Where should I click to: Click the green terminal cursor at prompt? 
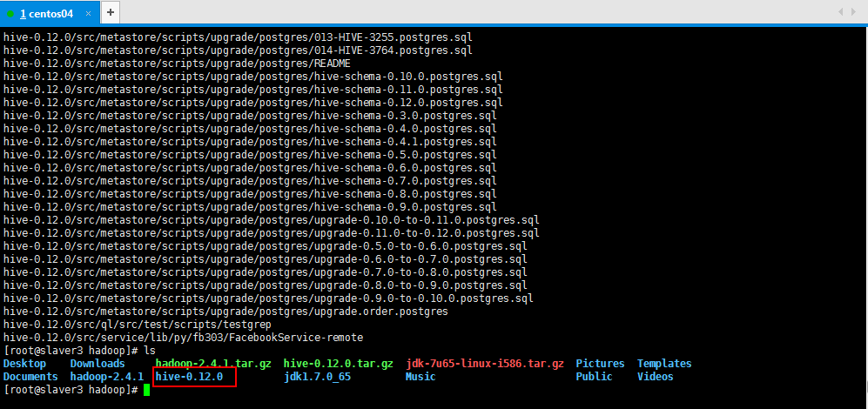(146, 390)
